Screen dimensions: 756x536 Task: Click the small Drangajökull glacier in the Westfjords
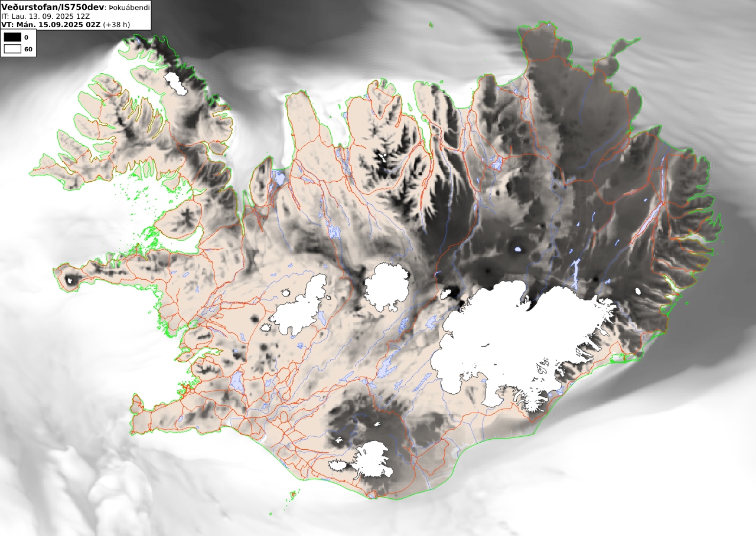[175, 83]
